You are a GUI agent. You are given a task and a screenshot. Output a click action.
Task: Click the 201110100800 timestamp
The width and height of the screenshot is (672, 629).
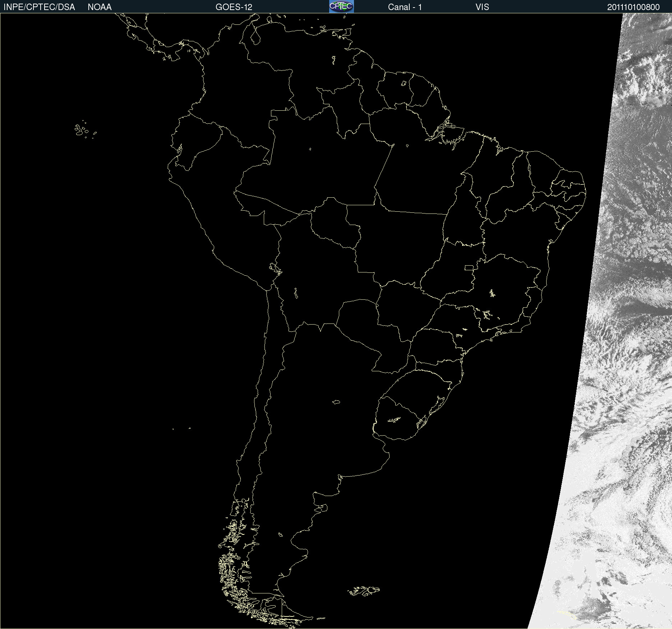pos(633,7)
